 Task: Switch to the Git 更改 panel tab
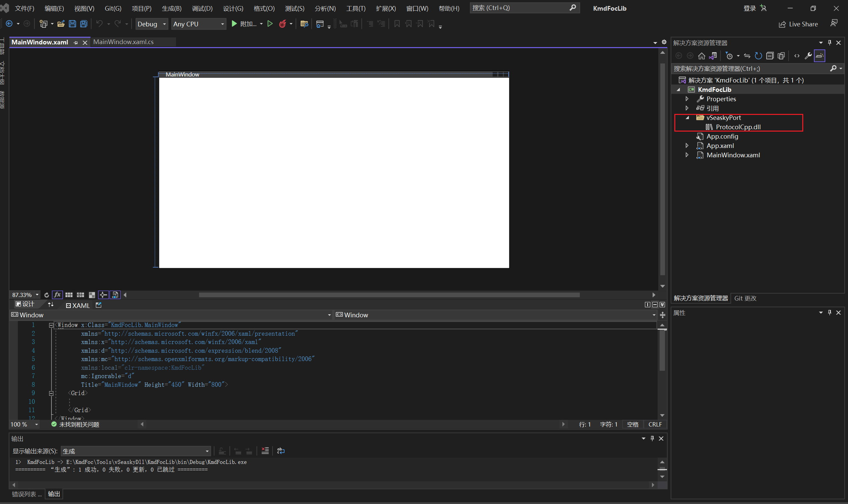click(x=745, y=298)
